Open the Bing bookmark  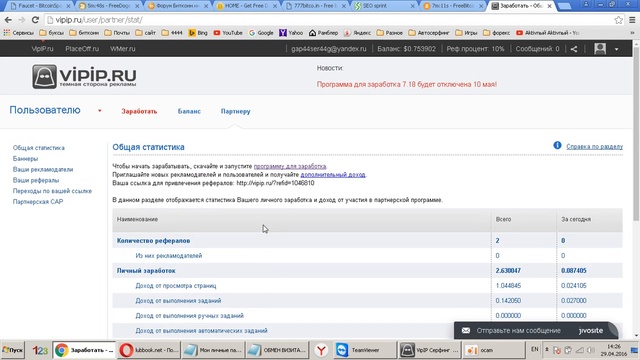tap(198, 33)
